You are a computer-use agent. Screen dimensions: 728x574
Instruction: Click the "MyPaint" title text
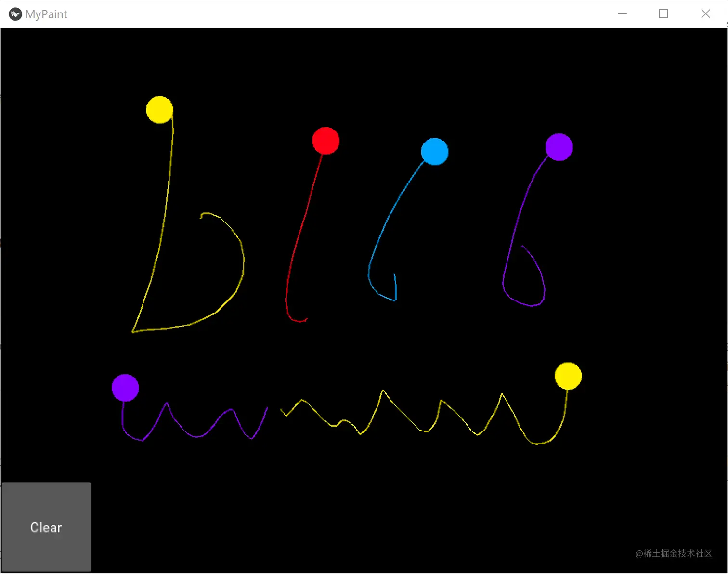coord(46,14)
